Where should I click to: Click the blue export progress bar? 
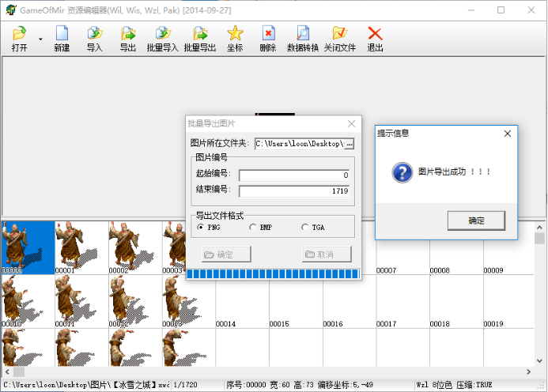pos(273,274)
